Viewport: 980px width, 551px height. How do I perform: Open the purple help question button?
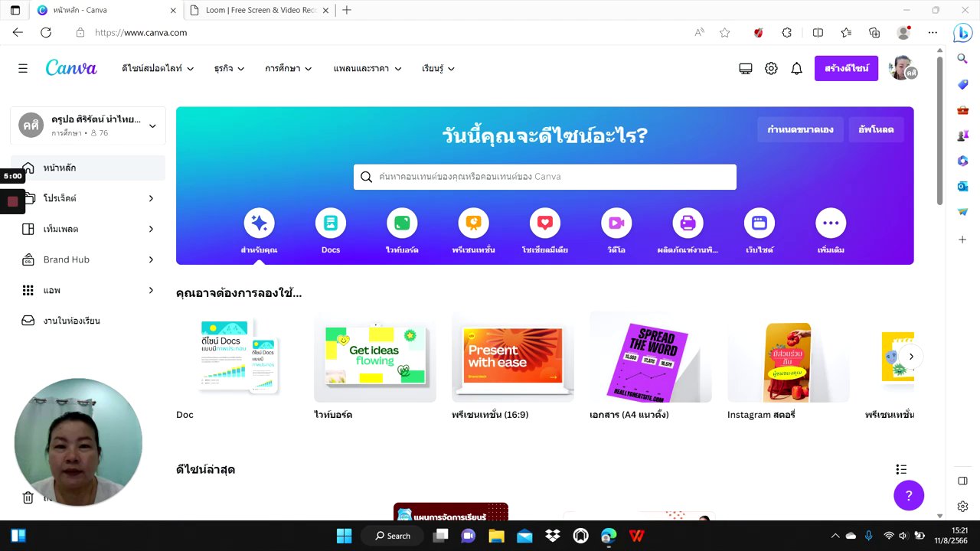pyautogui.click(x=909, y=494)
